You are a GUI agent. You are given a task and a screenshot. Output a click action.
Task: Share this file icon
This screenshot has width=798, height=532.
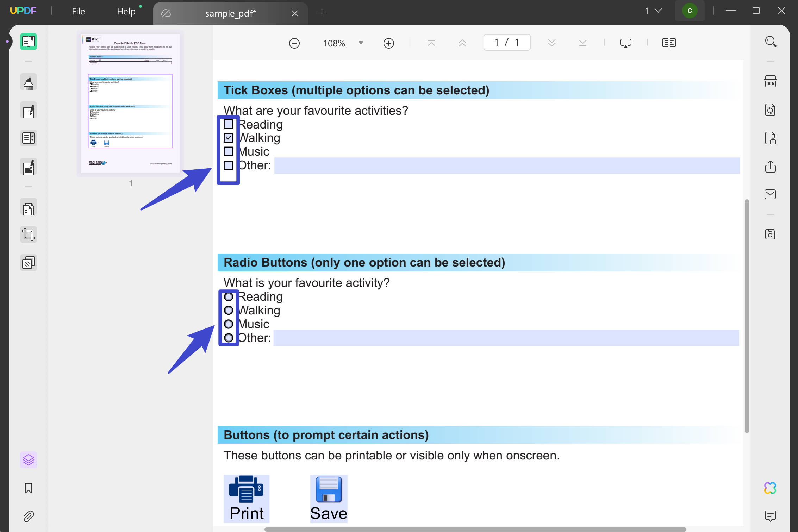771,166
